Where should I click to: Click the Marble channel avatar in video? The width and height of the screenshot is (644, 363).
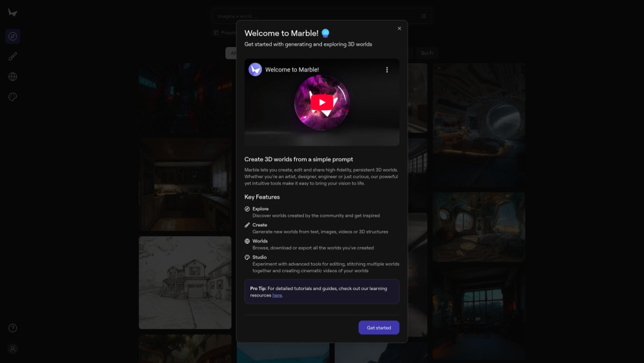255,70
